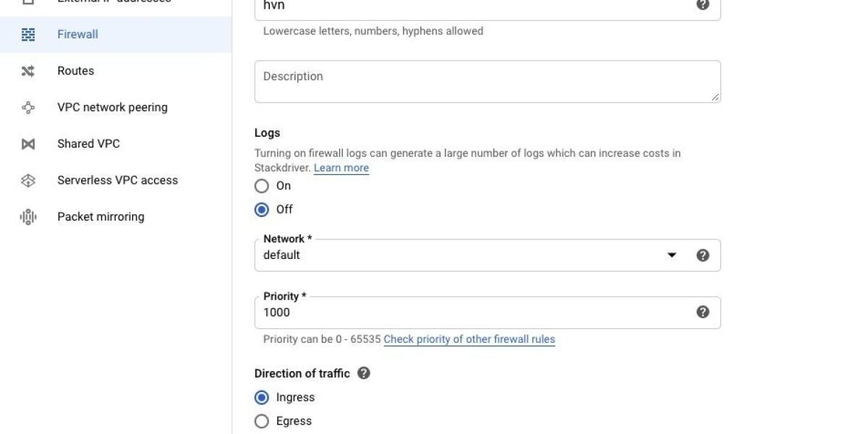868x434 pixels.
Task: Turn firewall logs On
Action: click(x=262, y=186)
